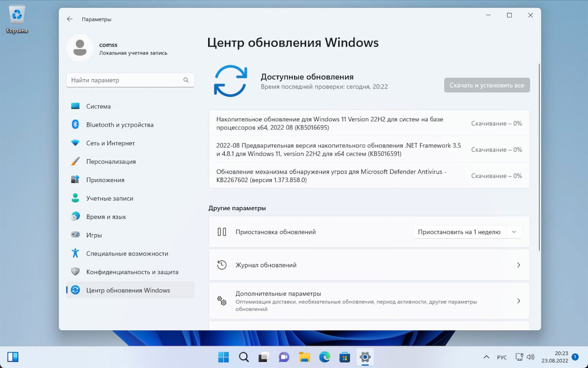Click the KB2267602 Defender Antivirus update entry
This screenshot has height=368, width=588.
(x=369, y=176)
